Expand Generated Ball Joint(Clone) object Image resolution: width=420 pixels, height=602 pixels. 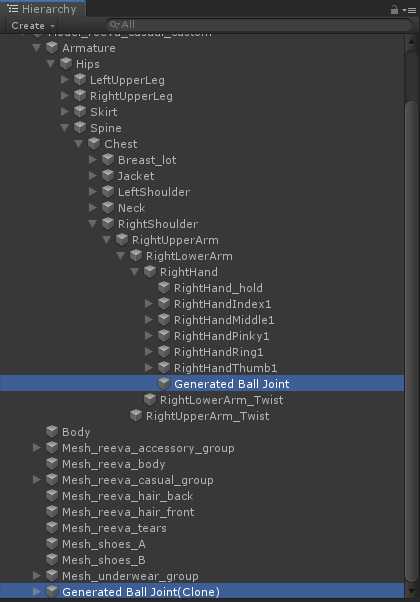36,591
